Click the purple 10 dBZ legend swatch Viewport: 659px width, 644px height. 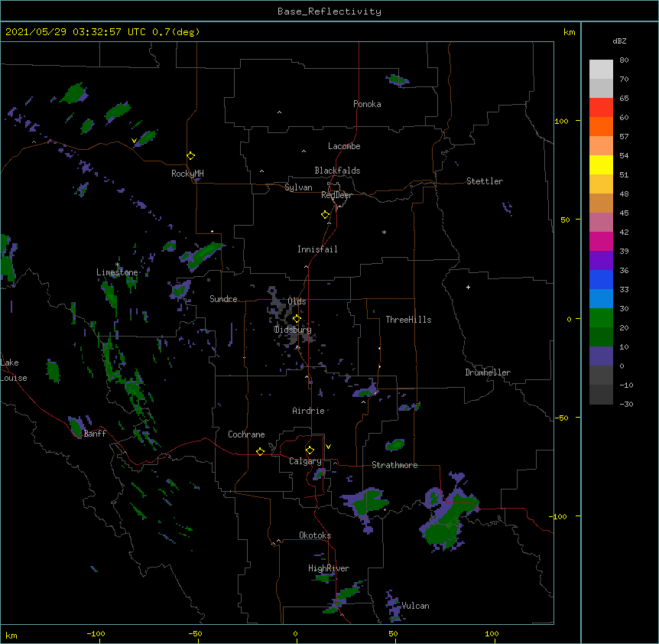coord(601,356)
